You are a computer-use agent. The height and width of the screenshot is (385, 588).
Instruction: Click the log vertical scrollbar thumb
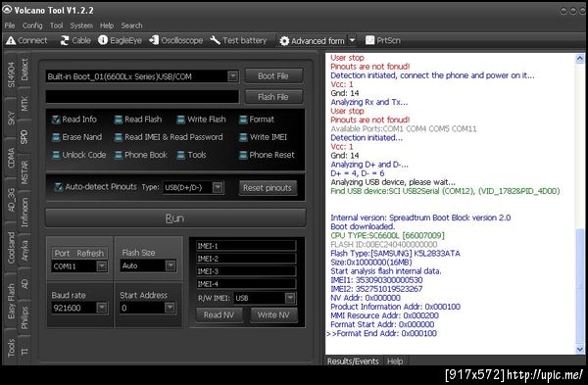coord(580,287)
